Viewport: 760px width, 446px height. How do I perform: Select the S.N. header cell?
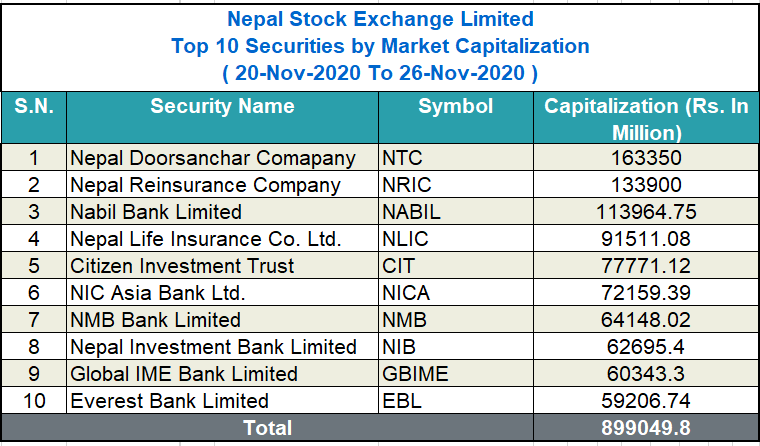tap(34, 107)
